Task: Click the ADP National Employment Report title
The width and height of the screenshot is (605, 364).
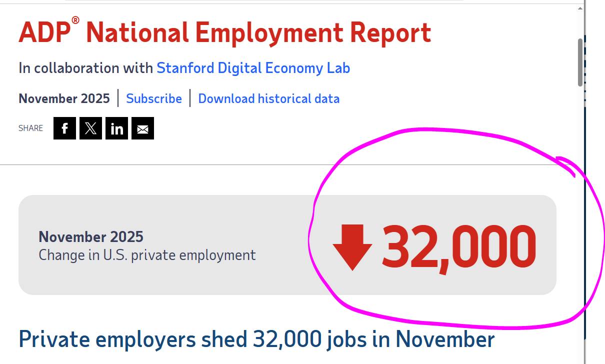Action: [225, 33]
